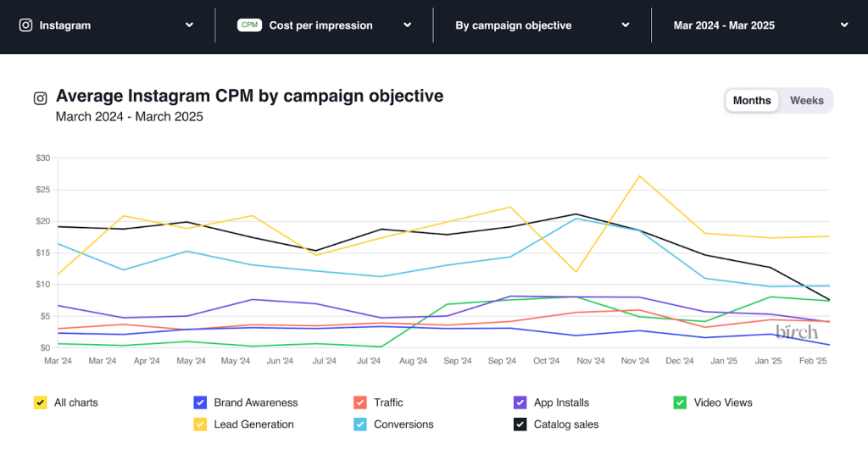Click the green CPM badge icon
Image resolution: width=868 pixels, height=466 pixels.
click(249, 25)
